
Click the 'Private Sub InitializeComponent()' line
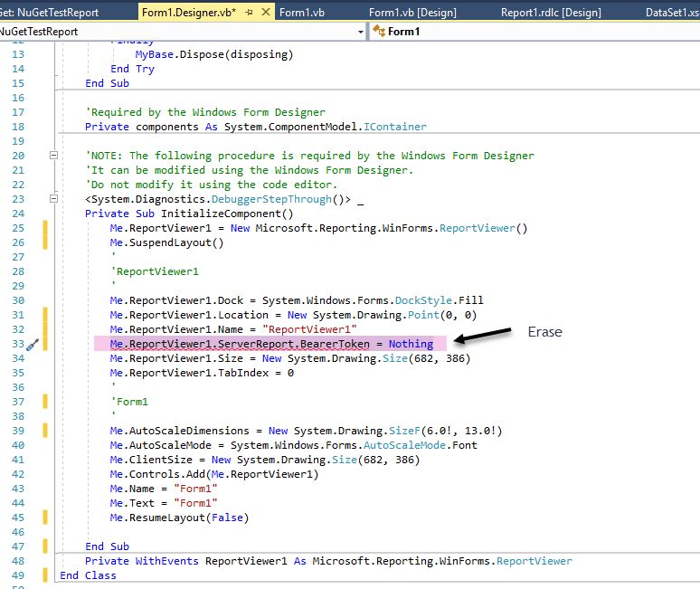click(x=189, y=214)
